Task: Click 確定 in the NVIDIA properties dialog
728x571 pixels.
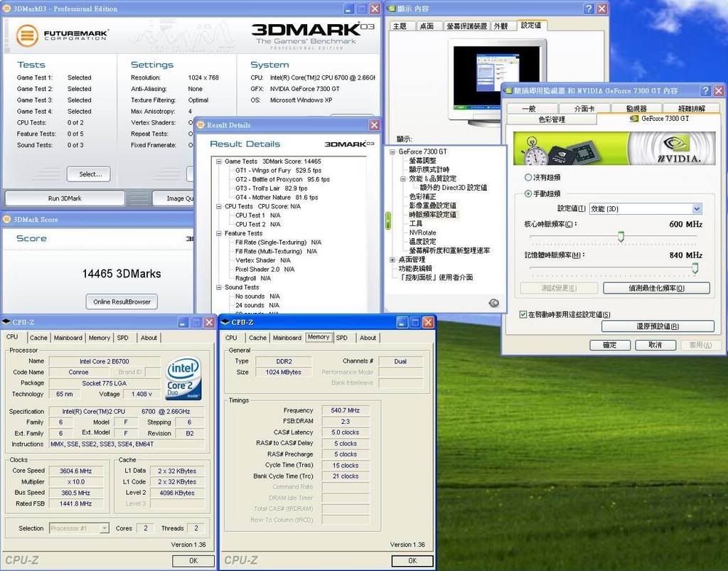Action: coord(609,345)
